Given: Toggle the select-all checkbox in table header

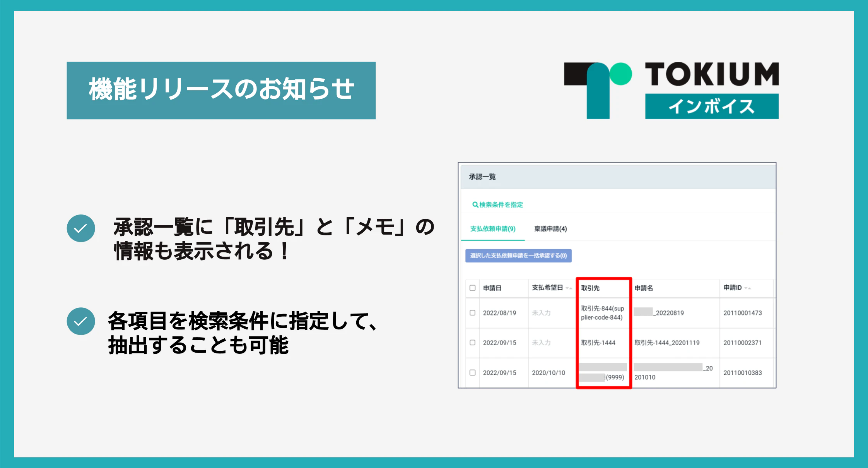Looking at the screenshot, I should point(472,288).
